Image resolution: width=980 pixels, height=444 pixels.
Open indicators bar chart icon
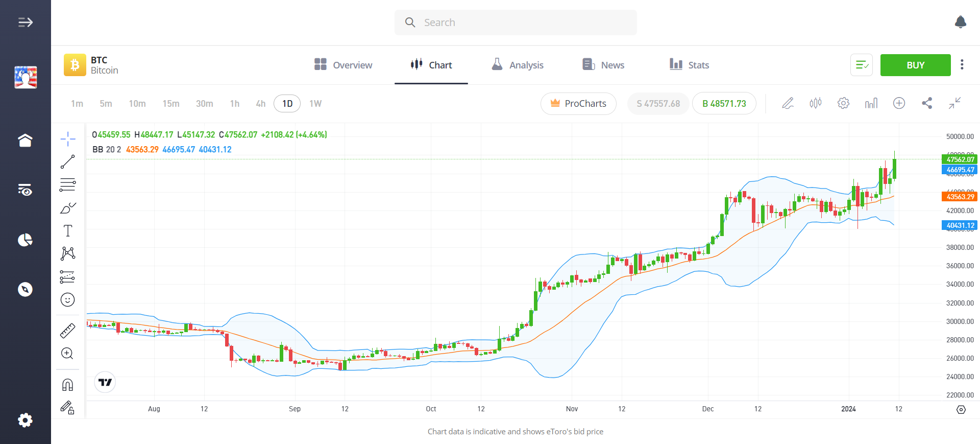click(871, 103)
